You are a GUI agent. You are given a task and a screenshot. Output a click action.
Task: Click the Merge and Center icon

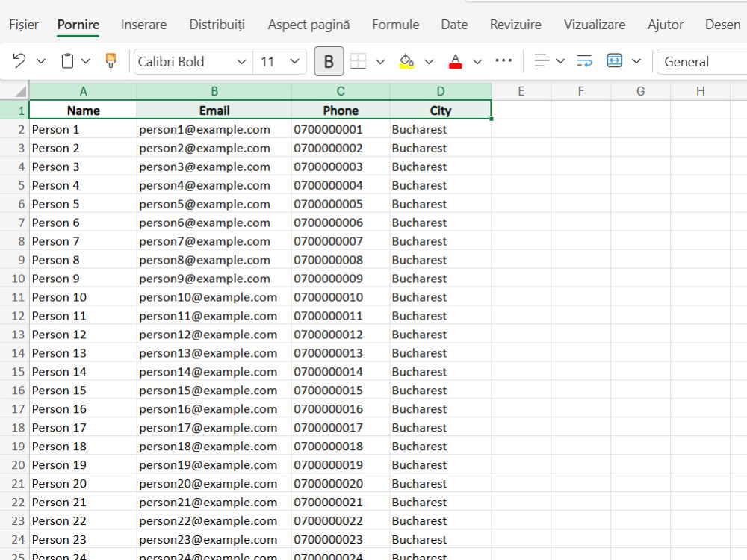(614, 61)
